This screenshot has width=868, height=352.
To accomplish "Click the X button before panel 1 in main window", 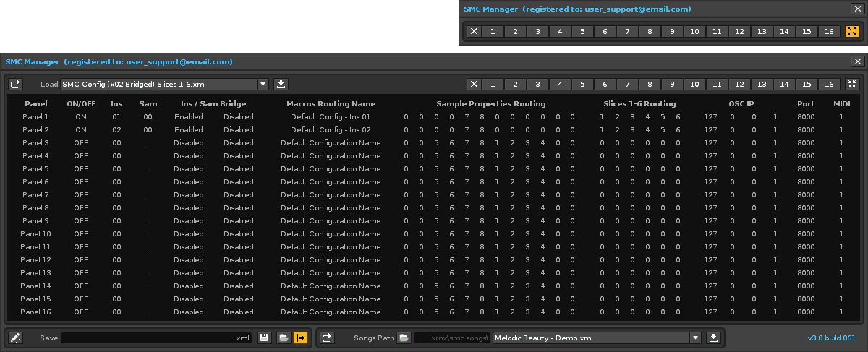I will point(474,85).
